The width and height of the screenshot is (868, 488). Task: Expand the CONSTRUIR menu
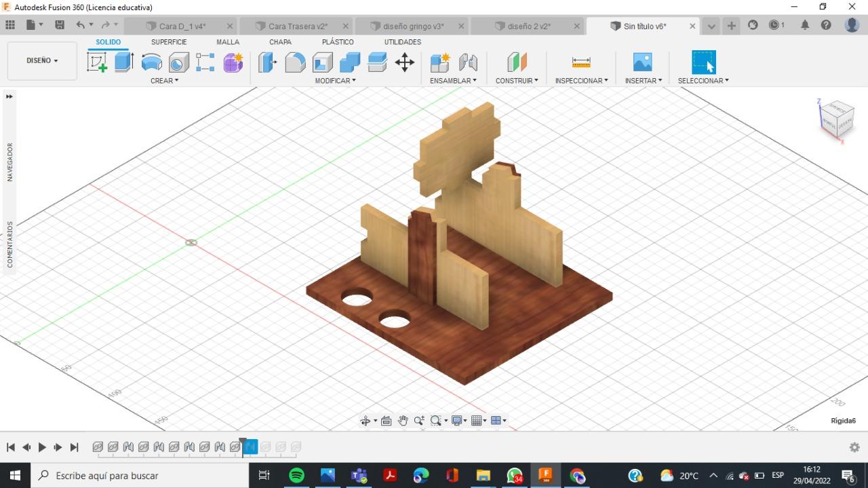[517, 81]
